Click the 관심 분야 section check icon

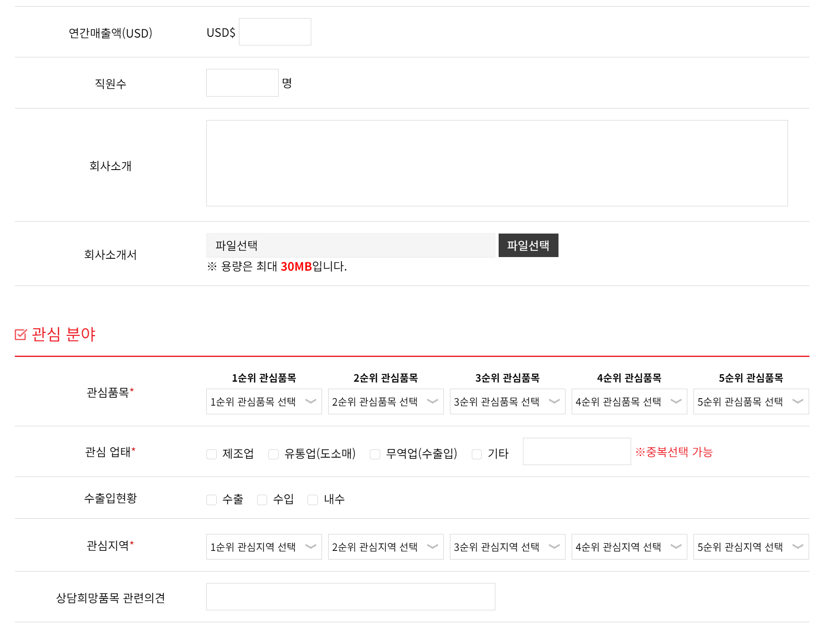pos(21,334)
